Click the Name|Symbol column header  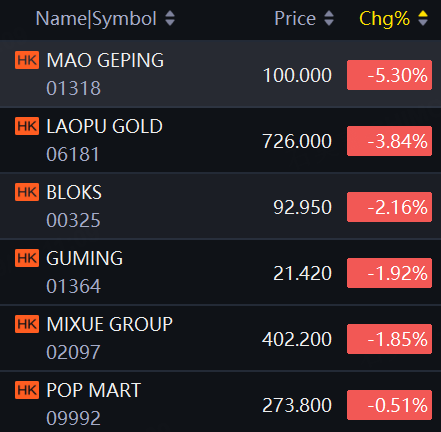(x=96, y=18)
